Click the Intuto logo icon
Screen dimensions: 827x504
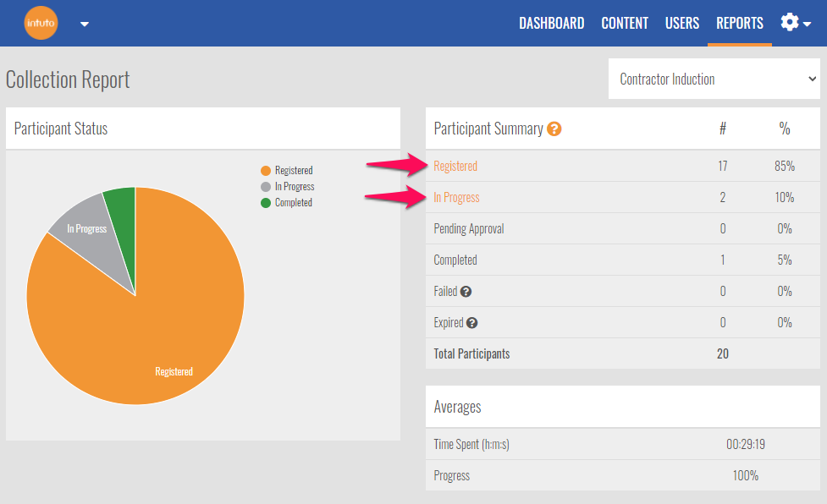[41, 23]
